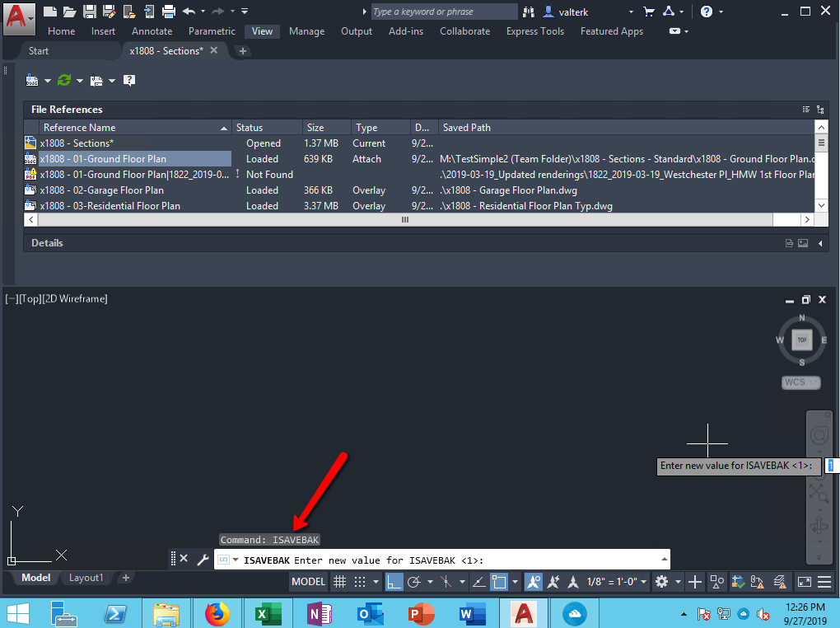The width and height of the screenshot is (840, 628).
Task: Toggle drawing grid display in status bar
Action: [x=339, y=582]
